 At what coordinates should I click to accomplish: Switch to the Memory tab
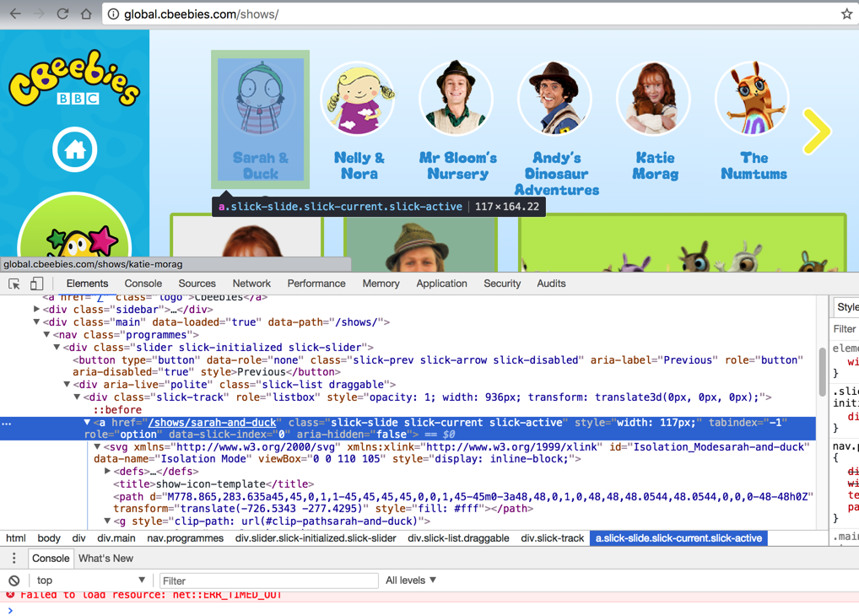tap(381, 284)
